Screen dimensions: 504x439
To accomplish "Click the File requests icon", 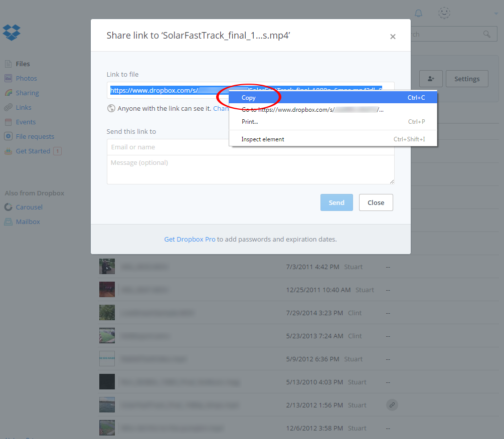I will click(x=9, y=136).
